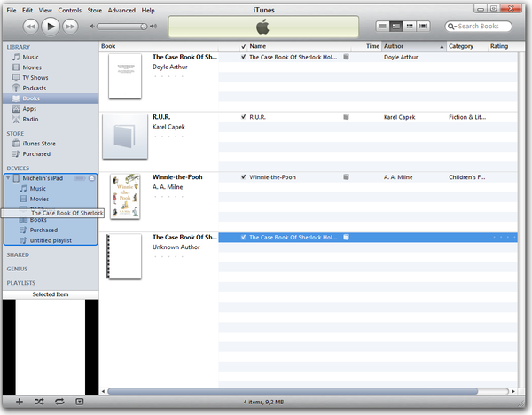Screen dimensions: 532x415
Task: Set volume to maximum via loud speaker icon
Action: pyautogui.click(x=153, y=26)
